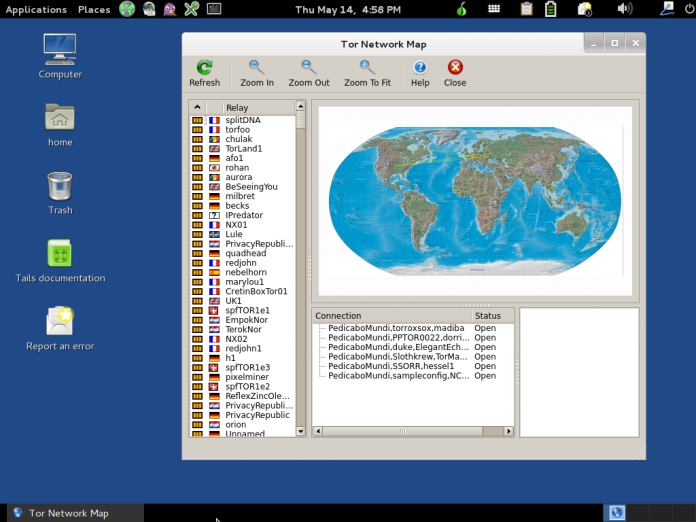Click the relay list scroll up arrow
The image size is (696, 522).
[x=301, y=106]
